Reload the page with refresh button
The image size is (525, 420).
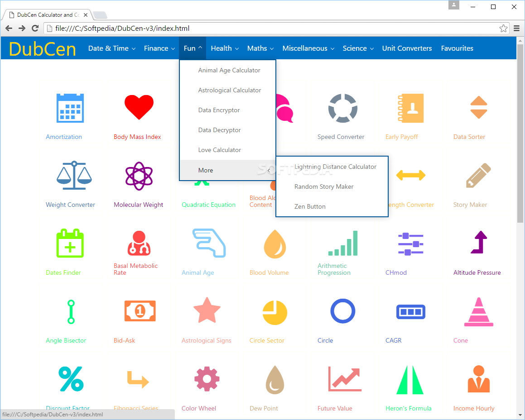pos(35,29)
